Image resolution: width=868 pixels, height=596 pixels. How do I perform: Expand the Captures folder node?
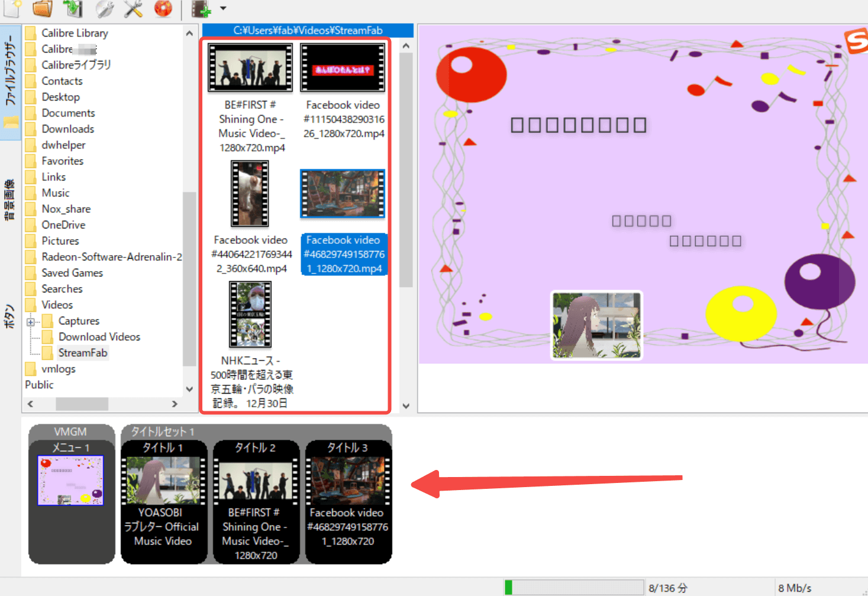click(x=30, y=322)
